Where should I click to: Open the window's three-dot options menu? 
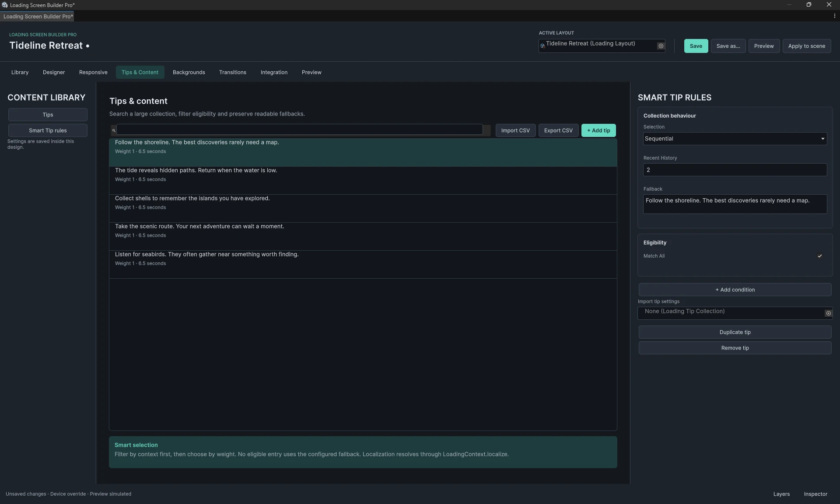(834, 16)
